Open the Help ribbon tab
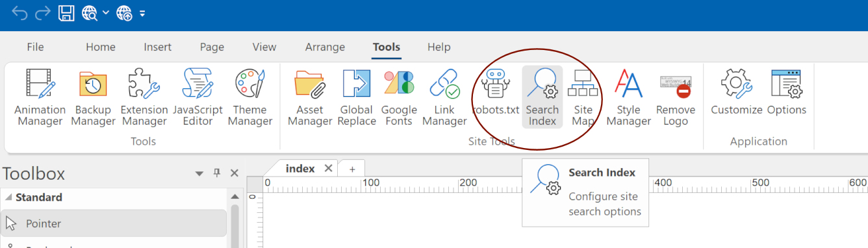The width and height of the screenshot is (868, 248). pyautogui.click(x=439, y=47)
